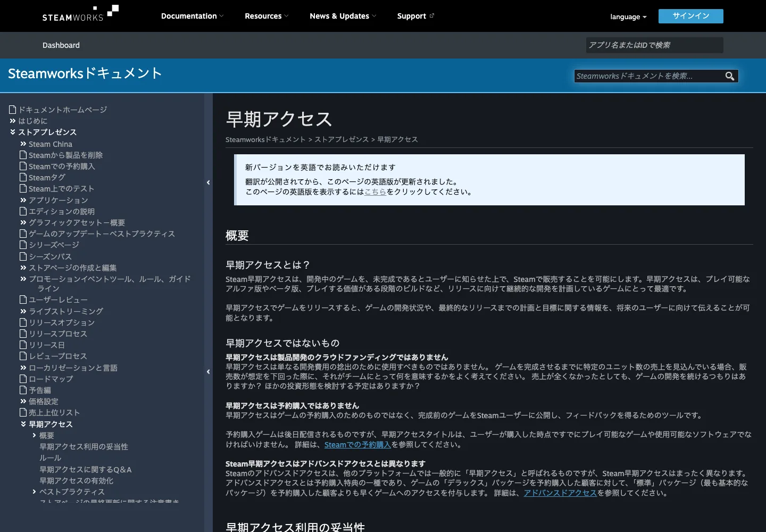
Task: Click page icon next to Steamタグ
Action: tap(23, 177)
